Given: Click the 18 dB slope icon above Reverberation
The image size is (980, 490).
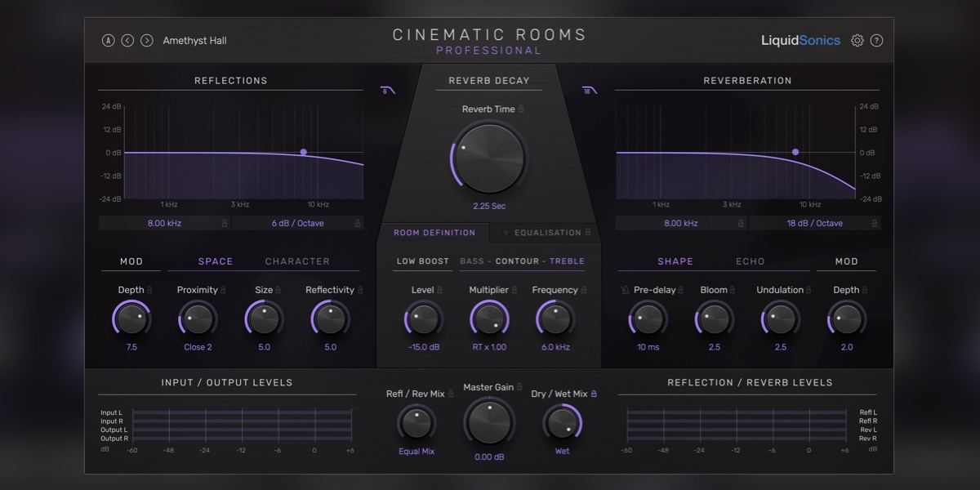Looking at the screenshot, I should (x=590, y=91).
